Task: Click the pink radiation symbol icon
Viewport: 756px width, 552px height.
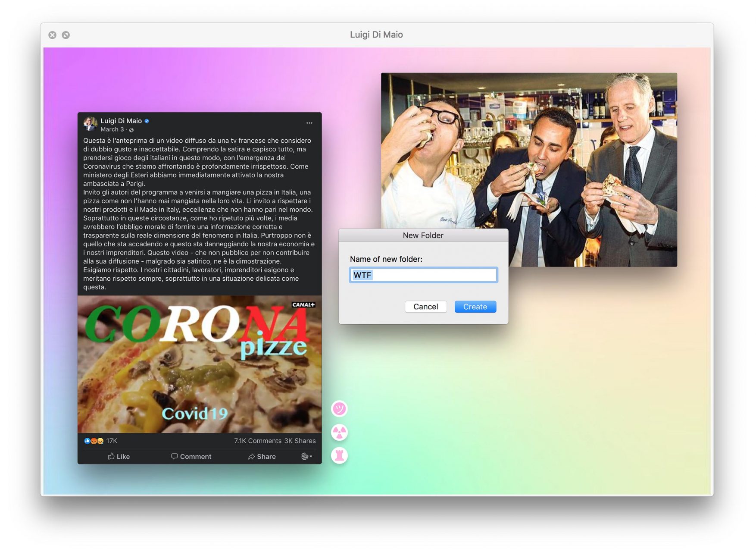Action: pos(339,432)
